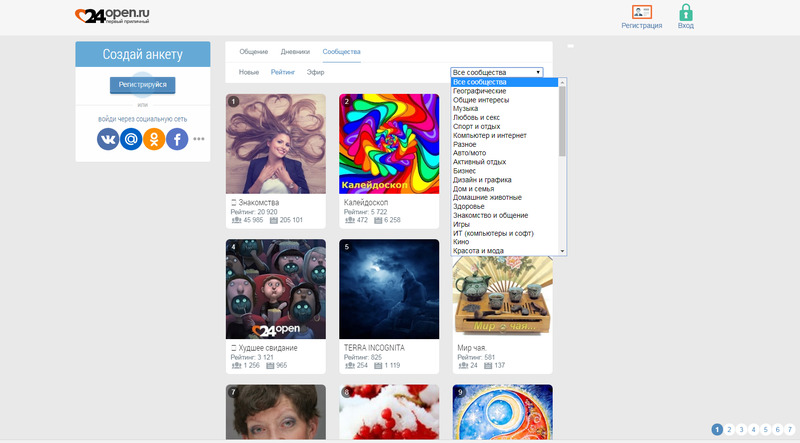Viewport: 800px width, 443px height.
Task: Click members icon under Мир чая card
Action: click(x=463, y=365)
